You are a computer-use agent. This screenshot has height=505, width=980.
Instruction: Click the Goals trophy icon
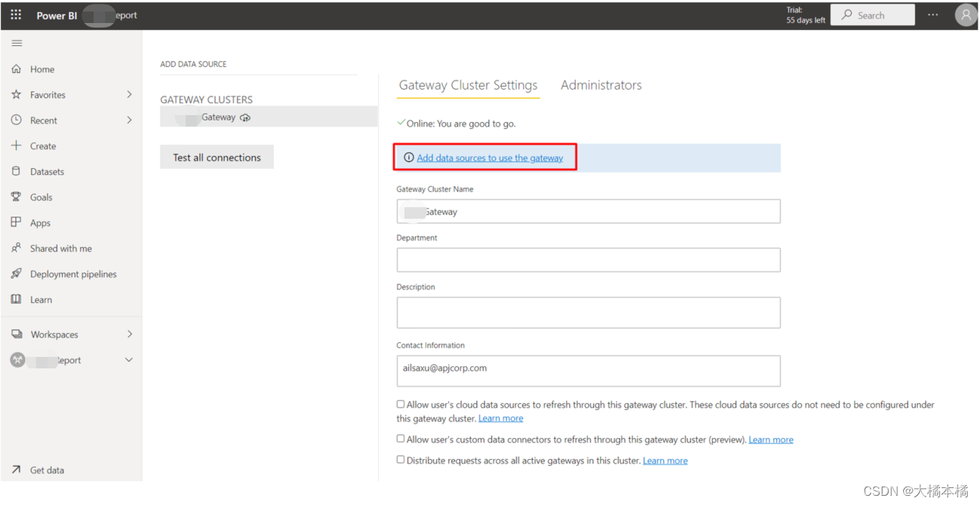click(x=16, y=197)
